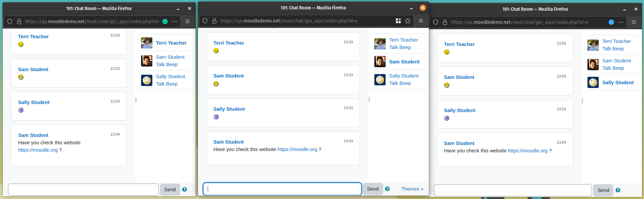Click the panel divider handle in the left window
The height and width of the screenshot is (199, 644).
tap(136, 100)
